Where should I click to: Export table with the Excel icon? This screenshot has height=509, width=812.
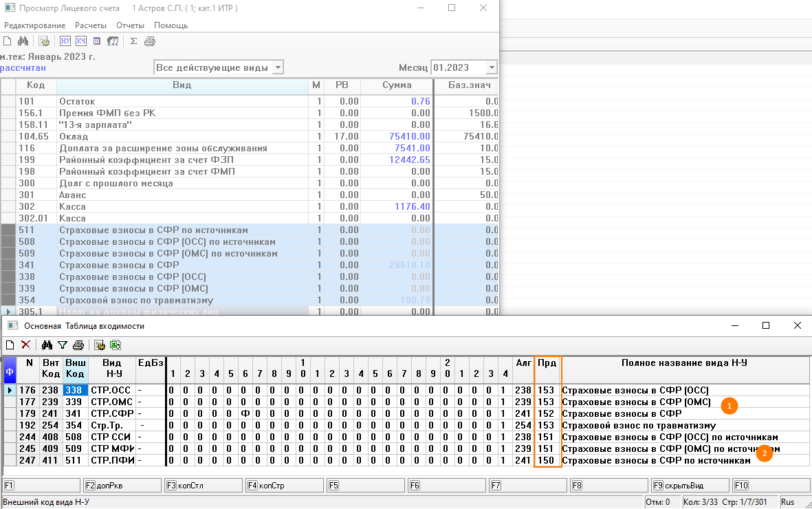[115, 345]
